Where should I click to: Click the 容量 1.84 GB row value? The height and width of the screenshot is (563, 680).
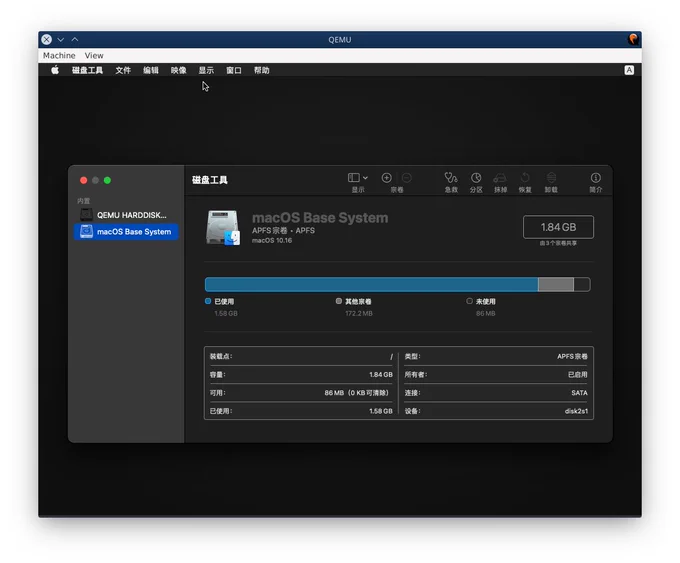click(x=381, y=375)
